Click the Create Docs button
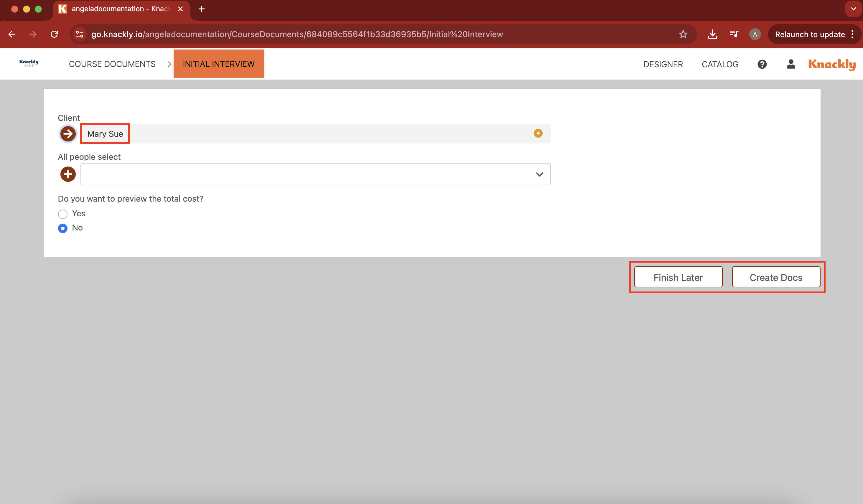 (x=776, y=277)
